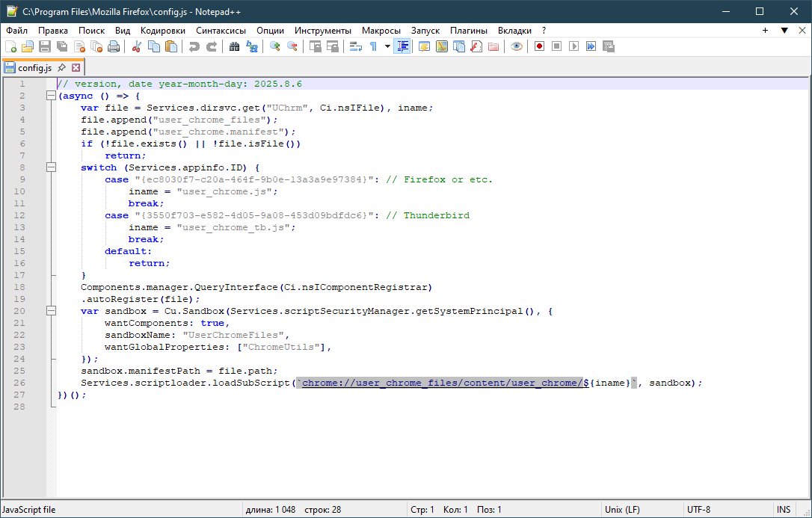This screenshot has width=812, height=518.
Task: Collapse the switch block fold at line 8
Action: [x=51, y=167]
